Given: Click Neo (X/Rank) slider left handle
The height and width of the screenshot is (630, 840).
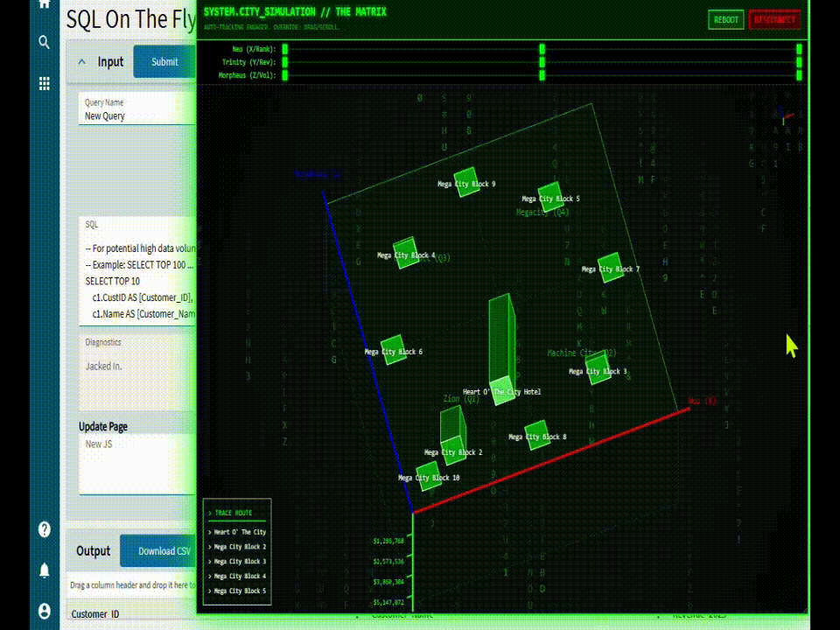Looking at the screenshot, I should 285,49.
